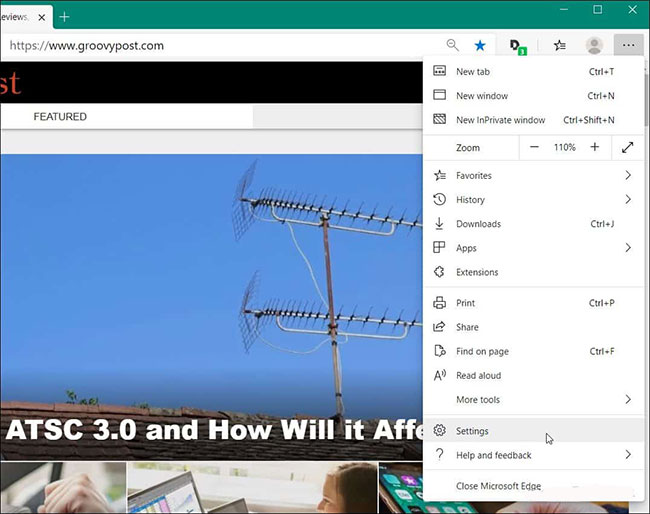
Task: Choose More tools from the menu
Action: [x=533, y=399]
